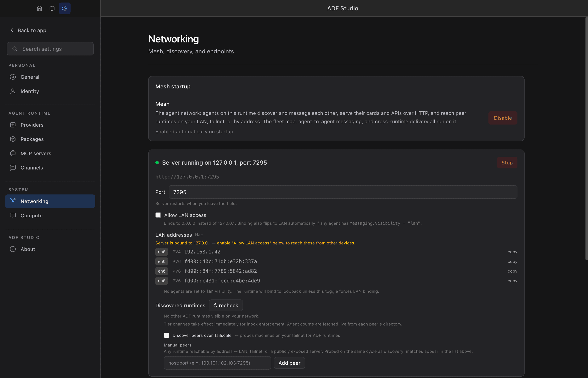Open the Packages section label
This screenshot has width=588, height=378.
coord(32,139)
